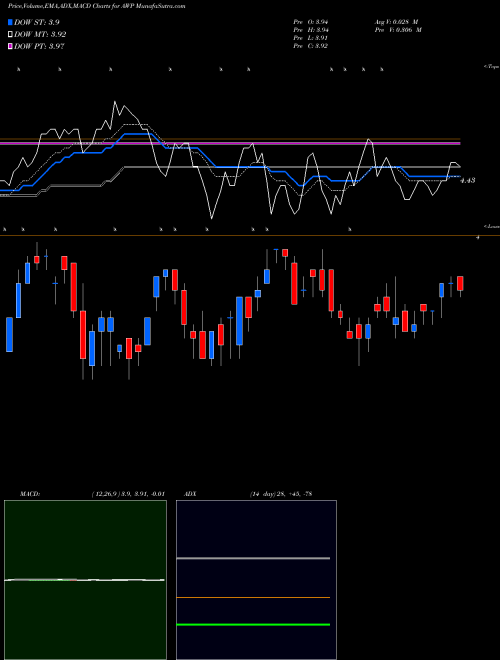The width and height of the screenshot is (500, 660).
Task: Click the magenta DOW PT legend swatch
Action: coord(10,46)
